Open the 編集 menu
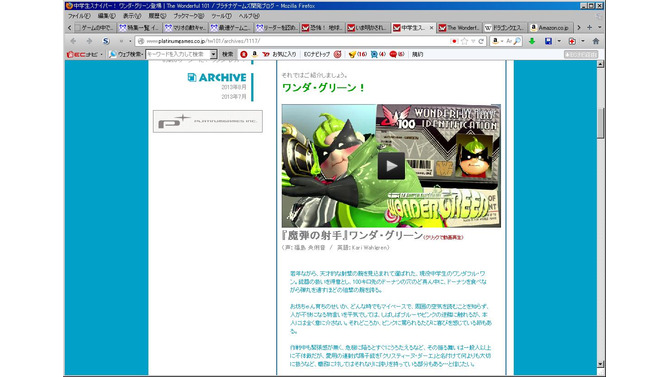The image size is (670, 377). (106, 16)
